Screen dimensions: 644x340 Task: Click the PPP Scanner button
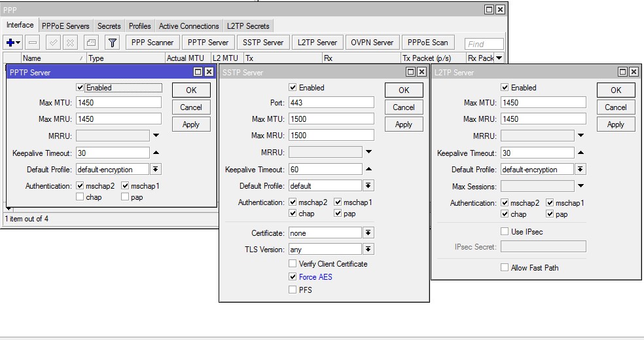tap(152, 43)
